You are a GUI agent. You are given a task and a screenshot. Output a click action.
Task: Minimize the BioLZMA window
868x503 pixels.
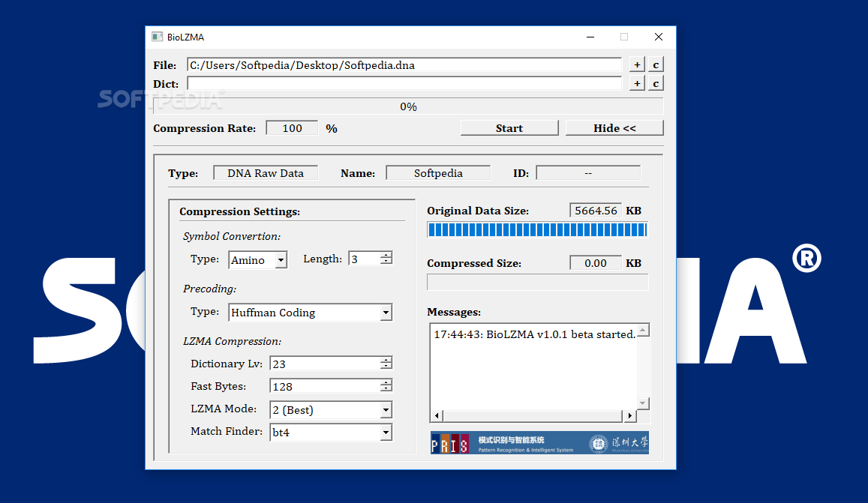click(x=590, y=37)
